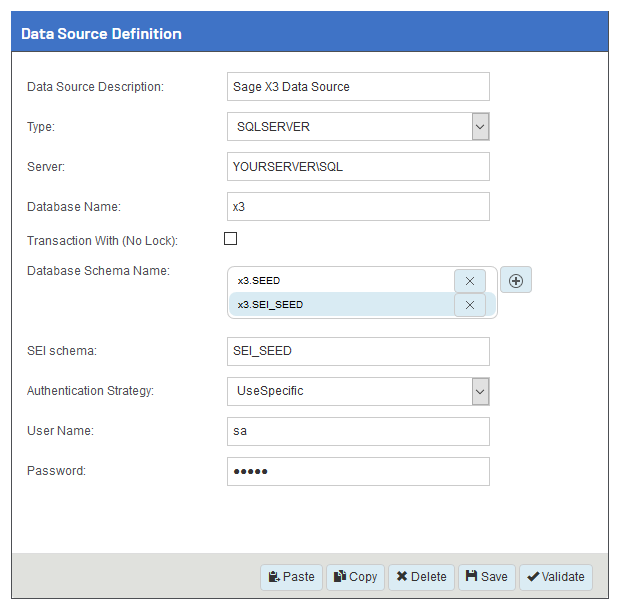This screenshot has height=599, width=621.
Task: Enable Transaction With (No Lock) checkbox
Action: 231,239
